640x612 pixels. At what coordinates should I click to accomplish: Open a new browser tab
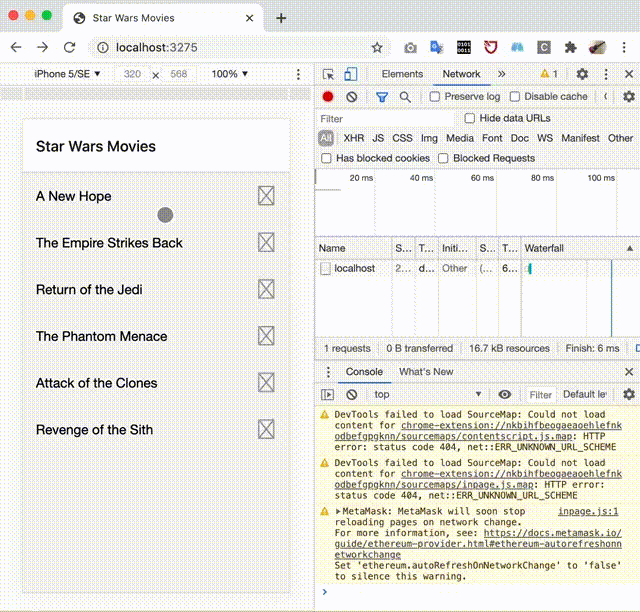pos(281,18)
